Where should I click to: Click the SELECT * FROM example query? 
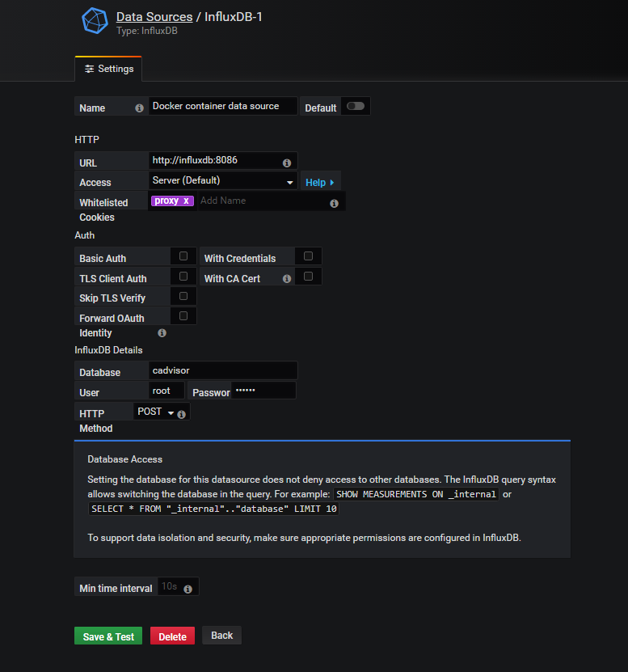click(213, 509)
